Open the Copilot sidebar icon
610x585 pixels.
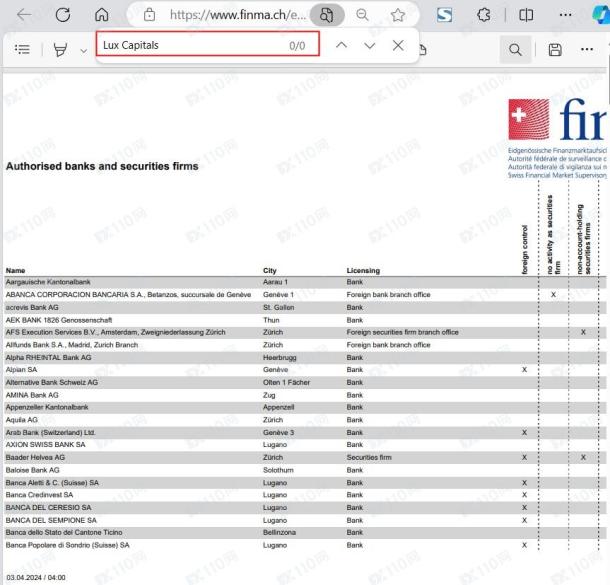click(601, 15)
